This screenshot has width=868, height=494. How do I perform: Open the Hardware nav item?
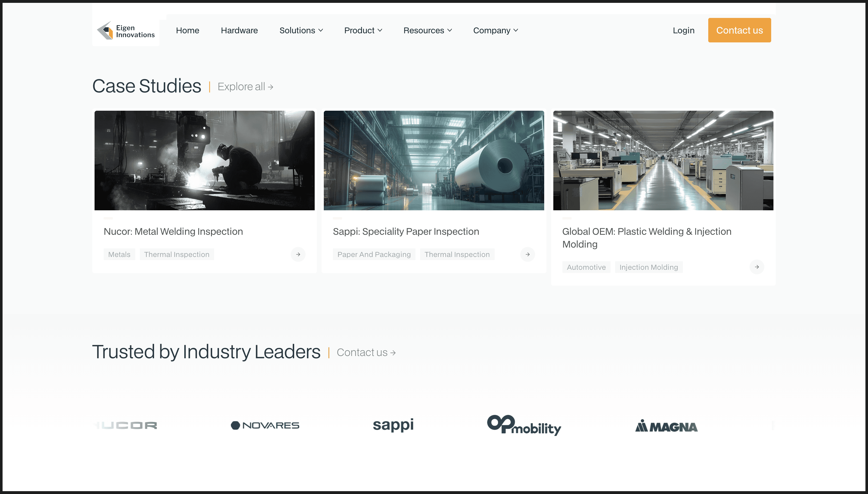239,30
